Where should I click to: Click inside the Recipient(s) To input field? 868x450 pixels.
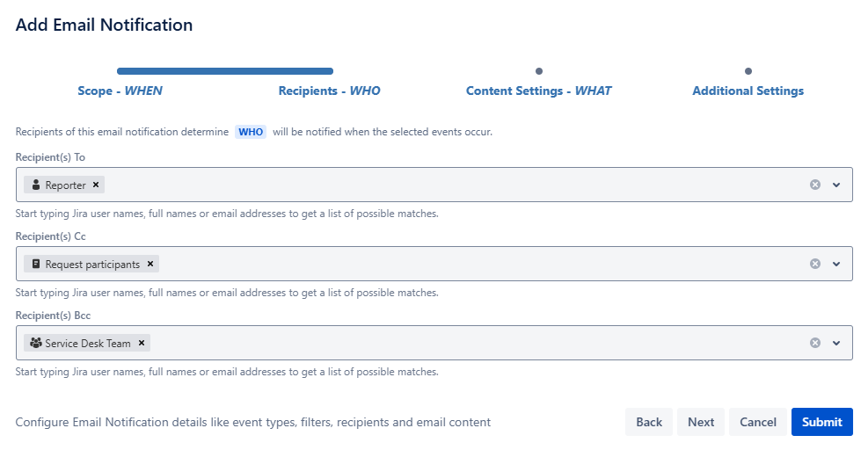(x=440, y=185)
